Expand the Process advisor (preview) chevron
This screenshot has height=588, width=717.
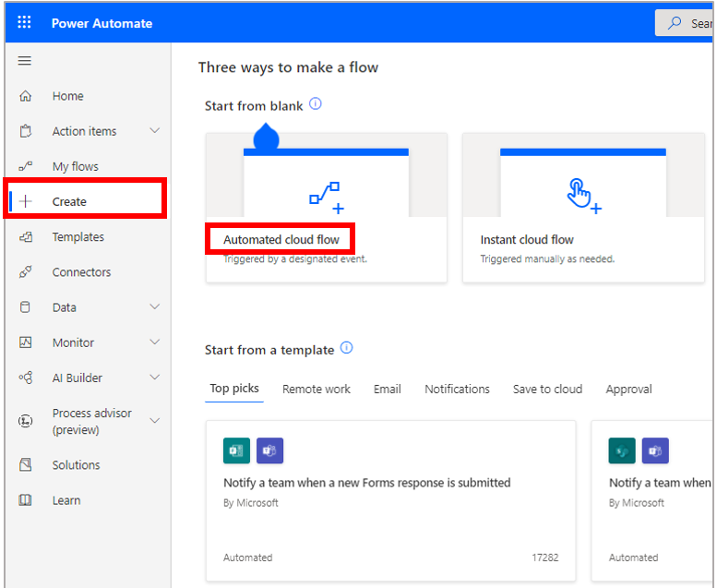click(x=155, y=421)
